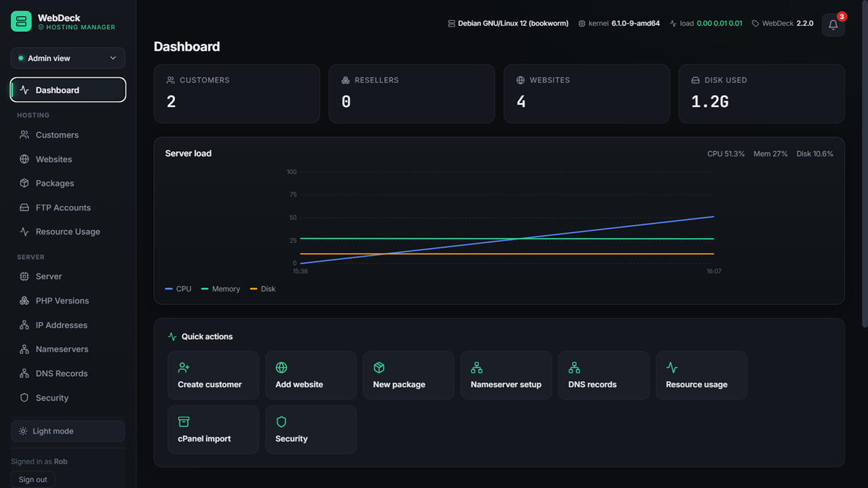The width and height of the screenshot is (868, 488).
Task: Click the load 0.00 0.01 0.01 values
Action: point(719,24)
